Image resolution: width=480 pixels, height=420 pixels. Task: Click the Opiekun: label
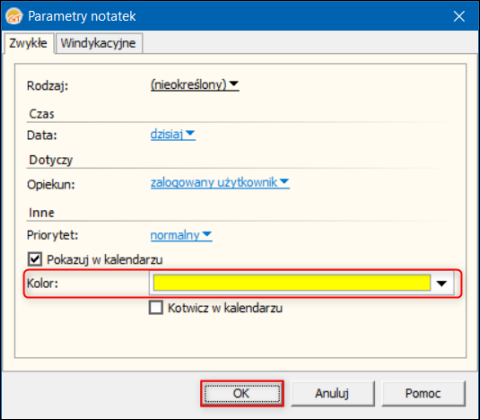click(51, 184)
